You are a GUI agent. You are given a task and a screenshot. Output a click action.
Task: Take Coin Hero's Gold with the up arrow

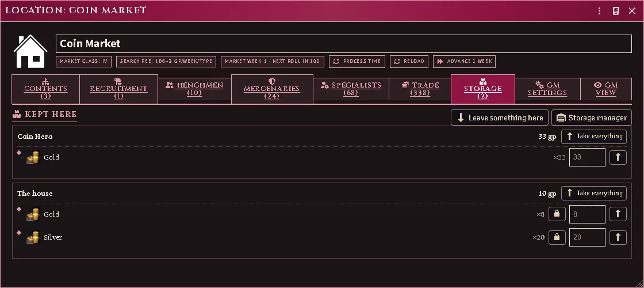pyautogui.click(x=618, y=157)
